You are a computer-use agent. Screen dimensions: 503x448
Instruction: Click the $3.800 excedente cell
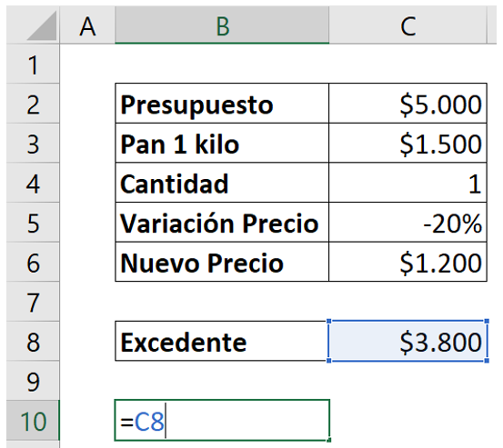click(407, 341)
